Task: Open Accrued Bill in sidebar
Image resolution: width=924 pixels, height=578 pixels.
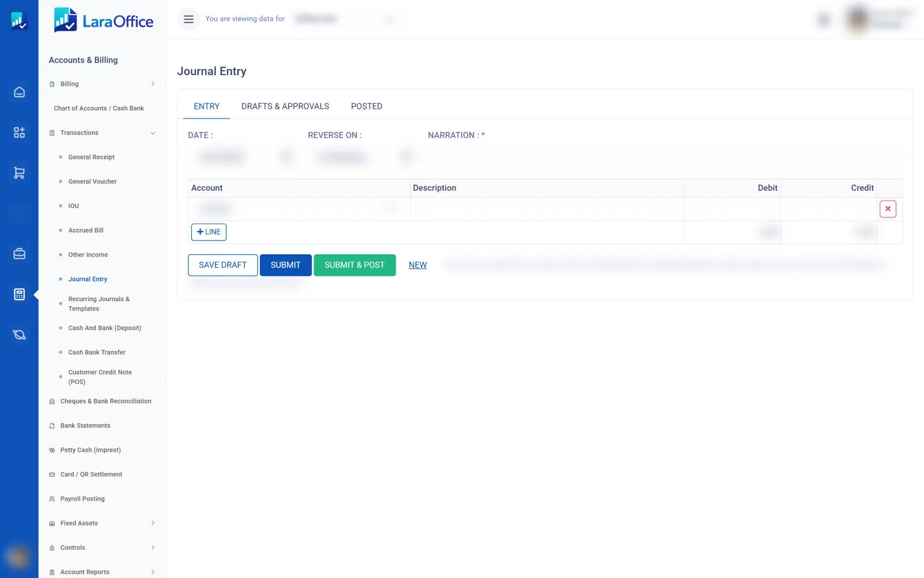Action: click(86, 230)
